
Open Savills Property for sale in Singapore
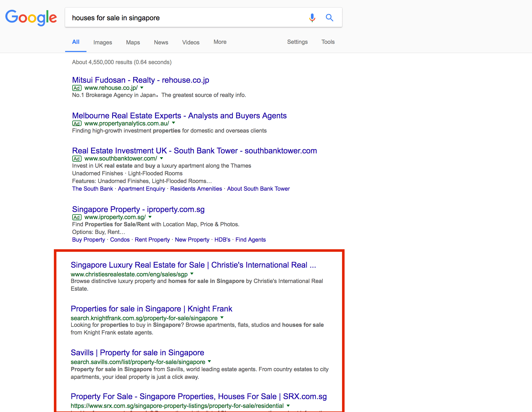pyautogui.click(x=137, y=353)
